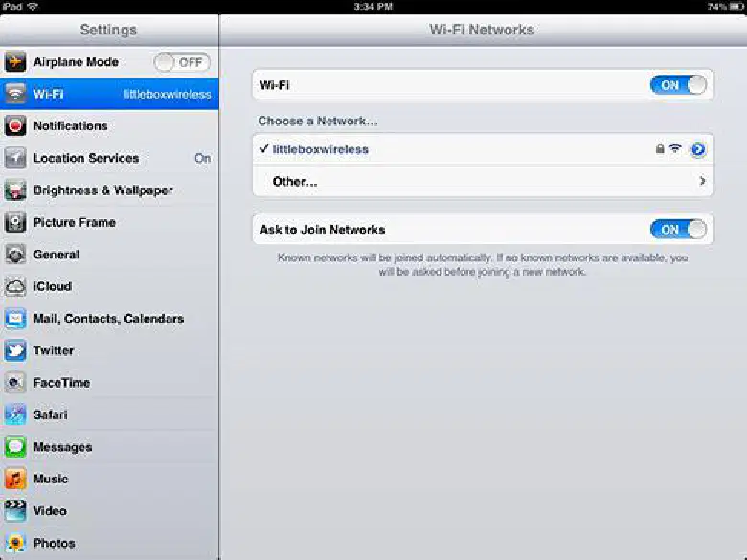Viewport: 747px width, 560px height.
Task: Tap the Safari compass icon
Action: pos(14,414)
